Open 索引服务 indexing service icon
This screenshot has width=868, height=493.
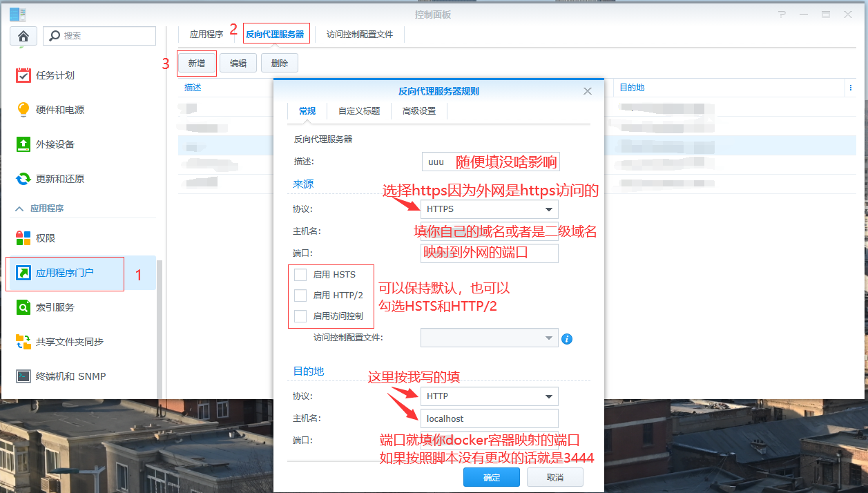point(23,307)
